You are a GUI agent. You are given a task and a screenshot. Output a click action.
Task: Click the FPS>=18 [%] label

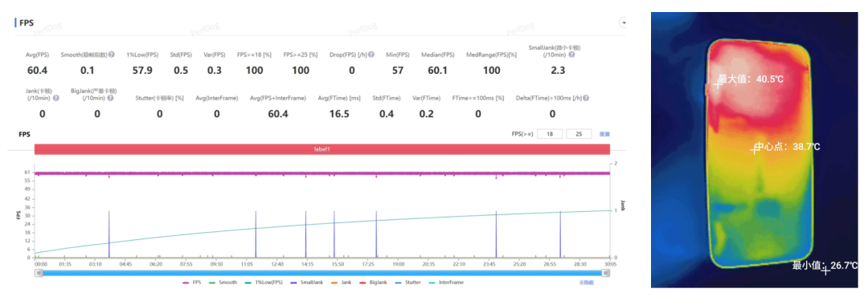[x=254, y=55]
